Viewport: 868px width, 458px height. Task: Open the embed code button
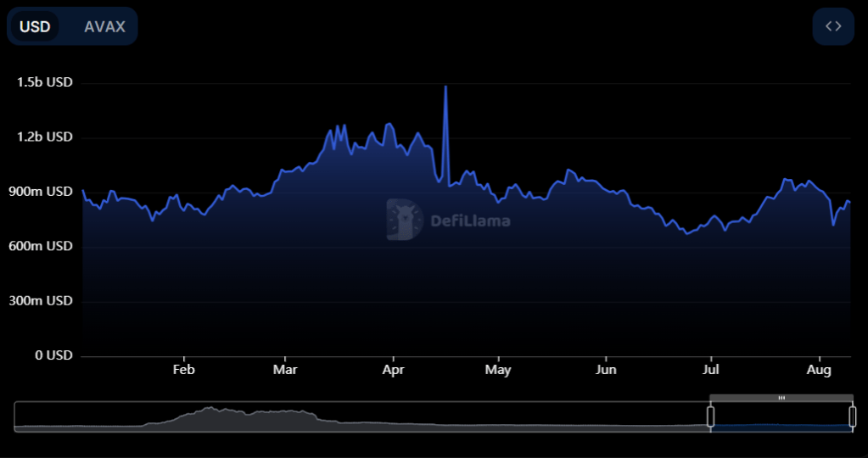tap(833, 26)
